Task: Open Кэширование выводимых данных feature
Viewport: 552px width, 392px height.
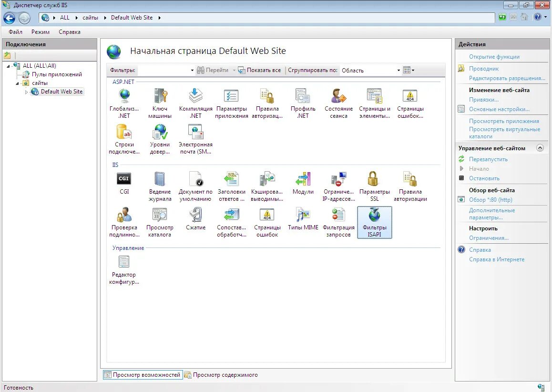Action: pyautogui.click(x=267, y=186)
